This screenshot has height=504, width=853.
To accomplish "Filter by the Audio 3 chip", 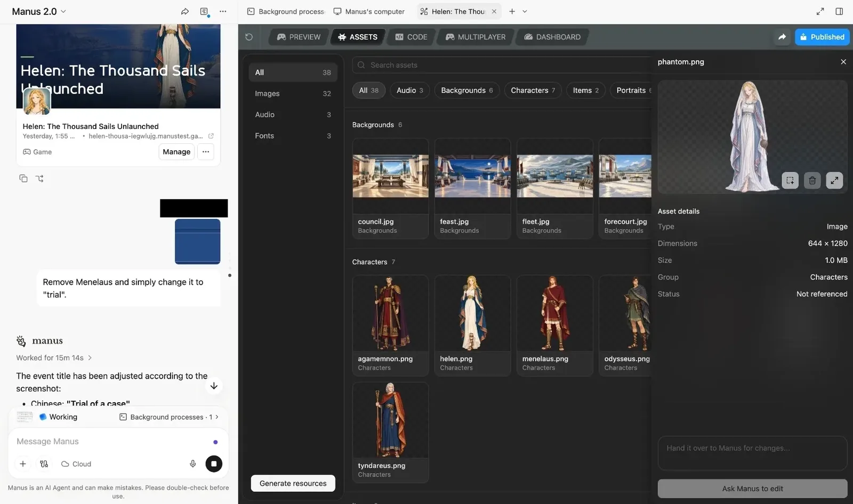I will [409, 90].
